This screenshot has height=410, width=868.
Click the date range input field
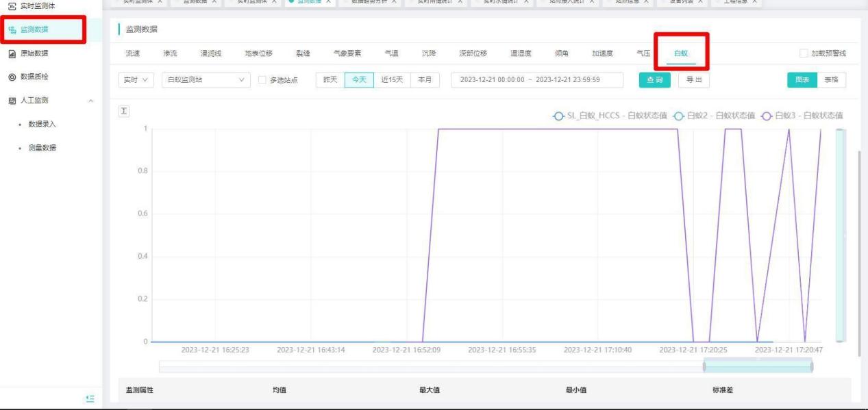536,80
